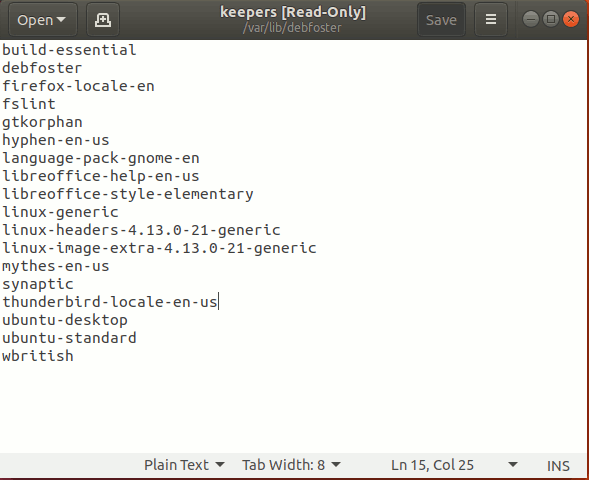Toggle the INS insert mode indicator

pos(558,466)
